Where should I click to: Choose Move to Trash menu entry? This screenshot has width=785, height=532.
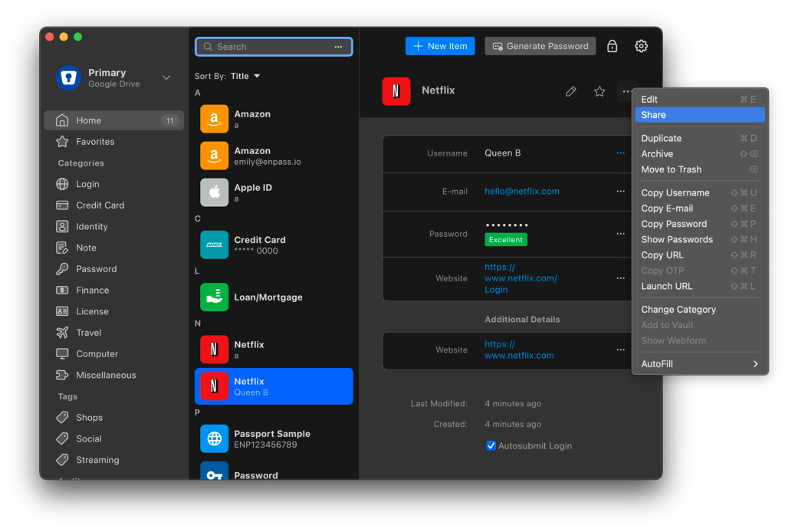coord(699,169)
